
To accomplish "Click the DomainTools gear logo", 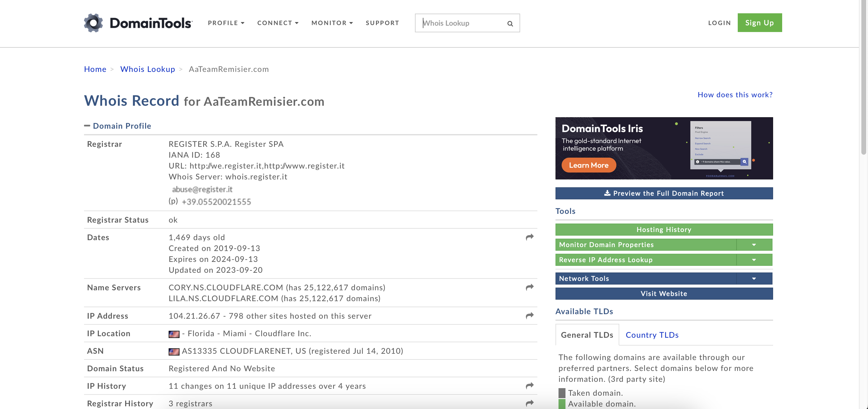I will (93, 23).
